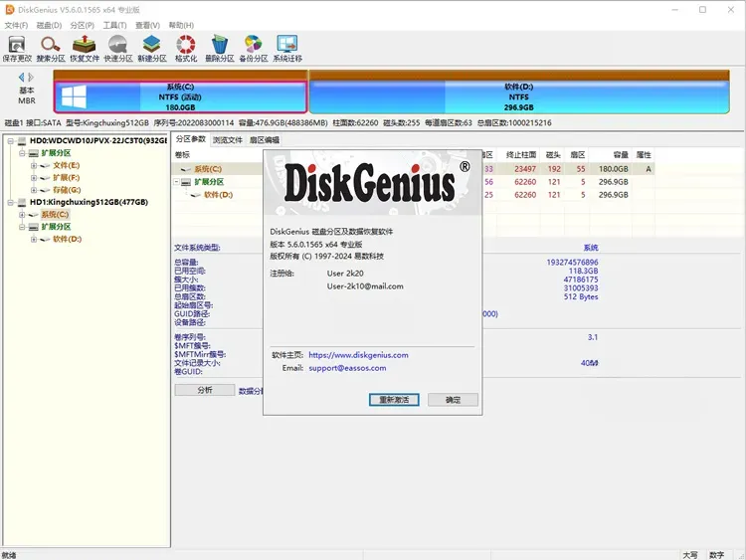The height and width of the screenshot is (560, 746).
Task: Switch to the 浏览文件 tab
Action: [228, 140]
